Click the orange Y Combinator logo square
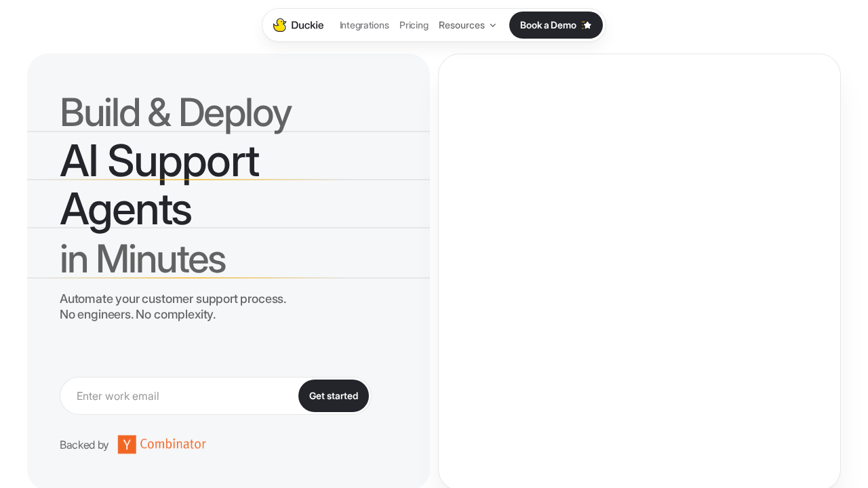Image resolution: width=868 pixels, height=488 pixels. pyautogui.click(x=127, y=445)
